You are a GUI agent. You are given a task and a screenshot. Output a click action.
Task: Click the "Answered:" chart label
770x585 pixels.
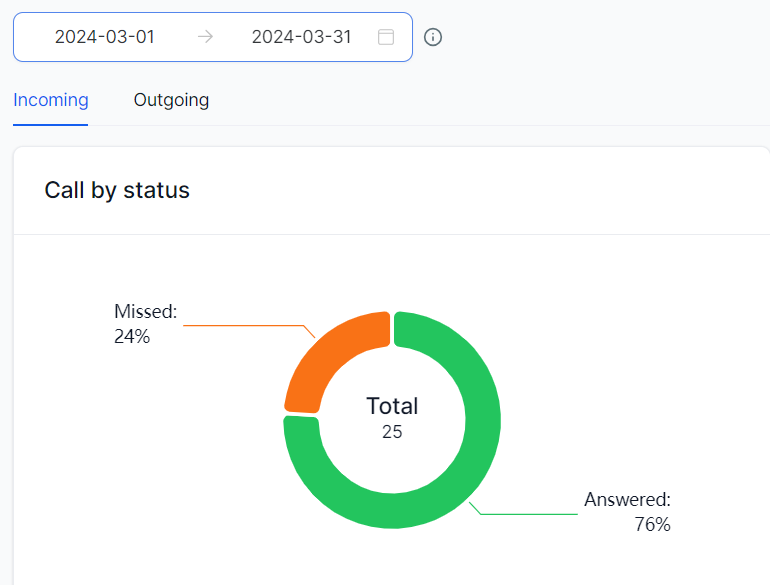[x=627, y=500]
